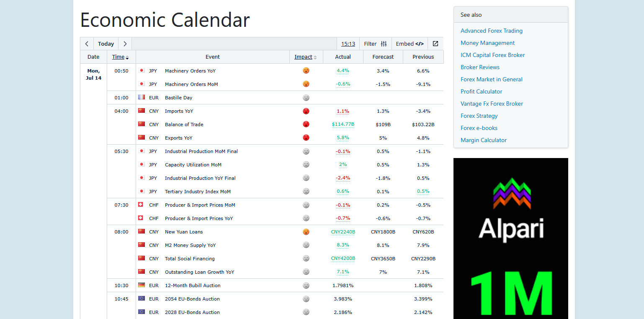
Task: Open the Embed code option
Action: point(410,44)
